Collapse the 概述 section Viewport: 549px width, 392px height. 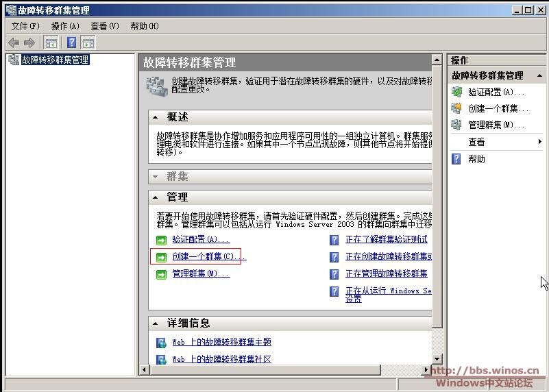(156, 117)
